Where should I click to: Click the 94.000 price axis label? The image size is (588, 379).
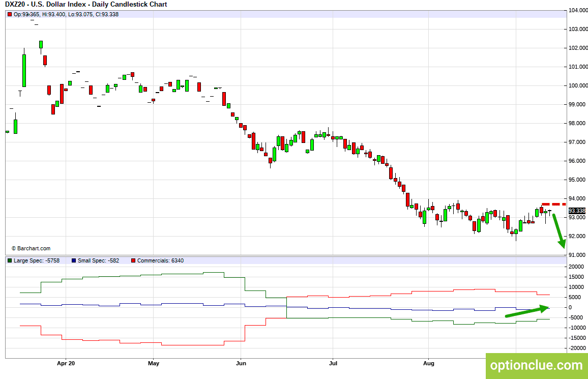[578, 198]
